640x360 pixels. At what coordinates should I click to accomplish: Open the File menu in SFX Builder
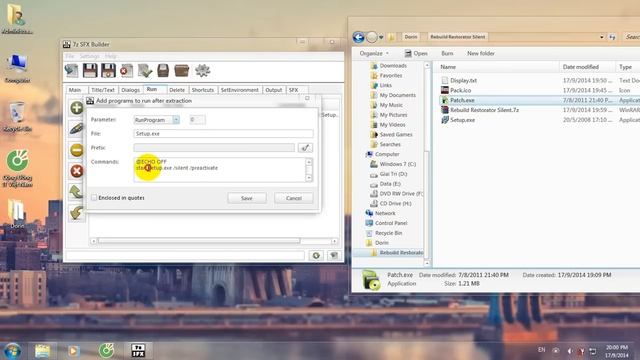point(70,56)
